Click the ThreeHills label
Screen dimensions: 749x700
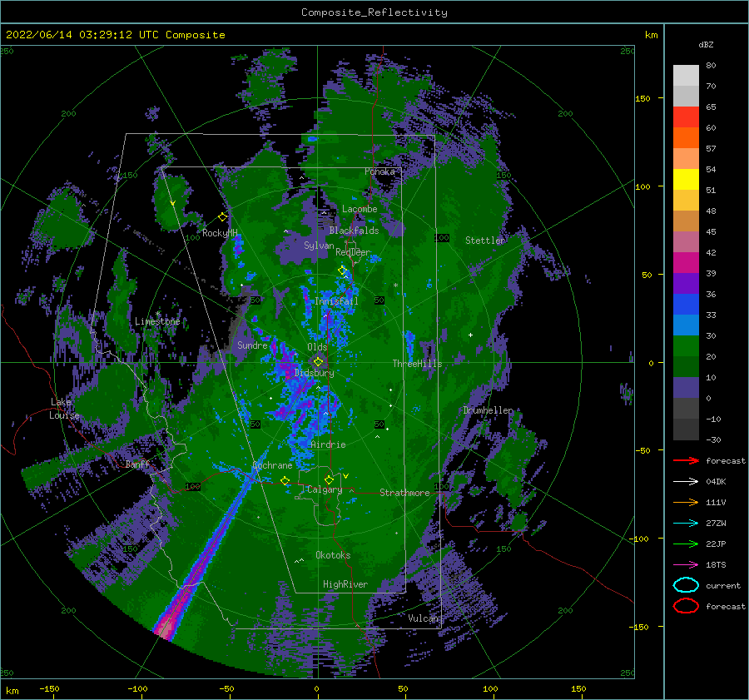click(x=417, y=364)
